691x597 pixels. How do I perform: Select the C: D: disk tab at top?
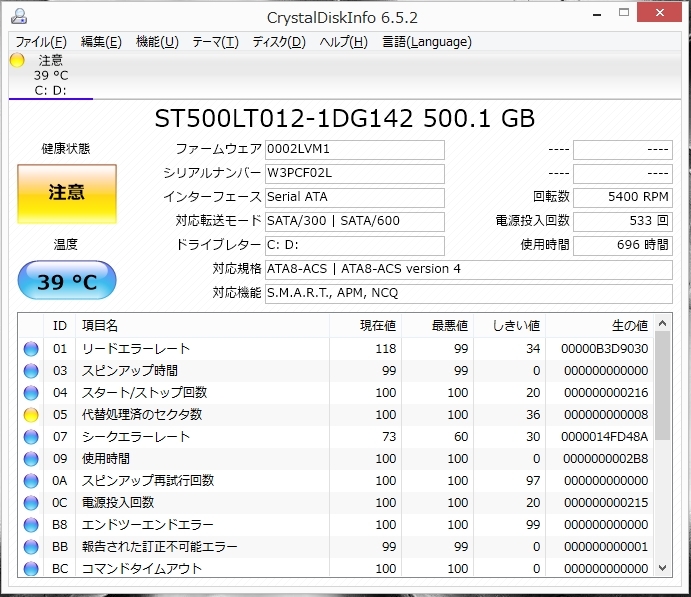coord(51,75)
